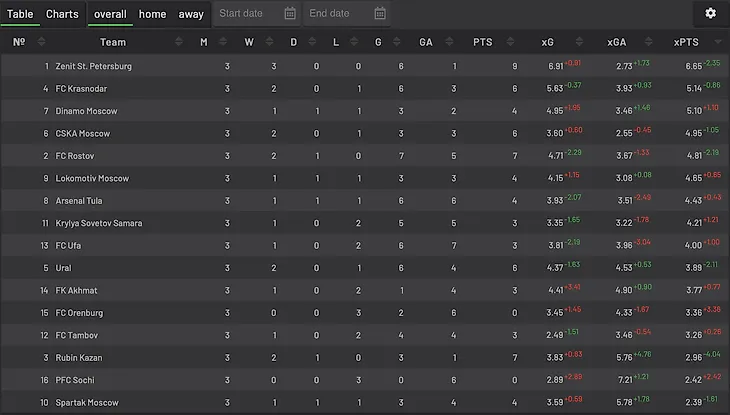
Task: Open the End date calendar icon
Action: coord(380,14)
